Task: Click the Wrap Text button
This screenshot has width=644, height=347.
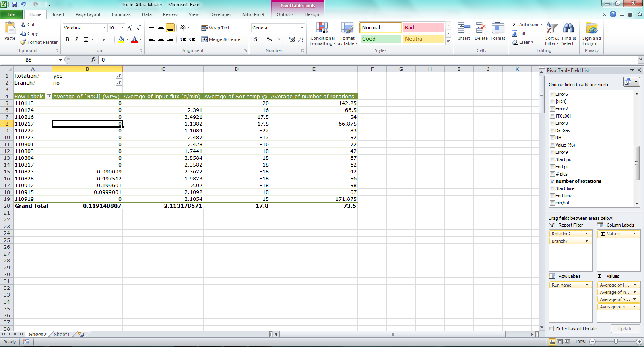Action: (215, 28)
